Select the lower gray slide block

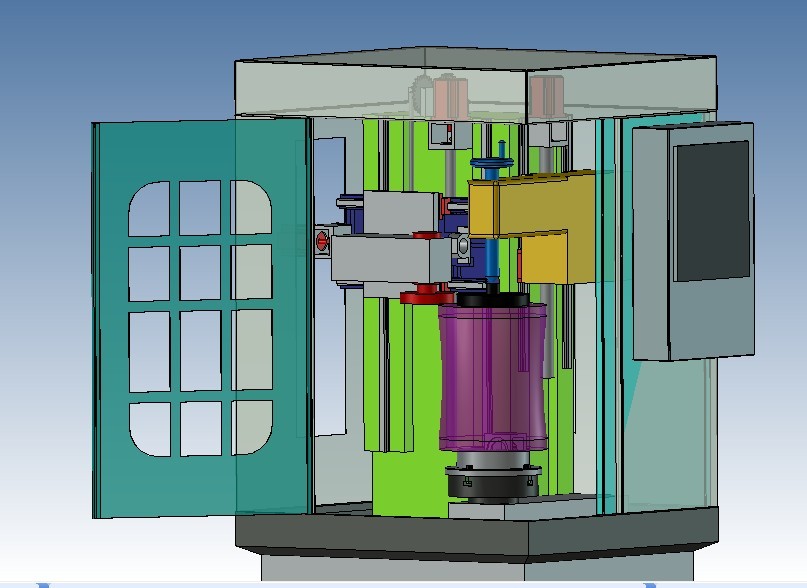pos(390,260)
